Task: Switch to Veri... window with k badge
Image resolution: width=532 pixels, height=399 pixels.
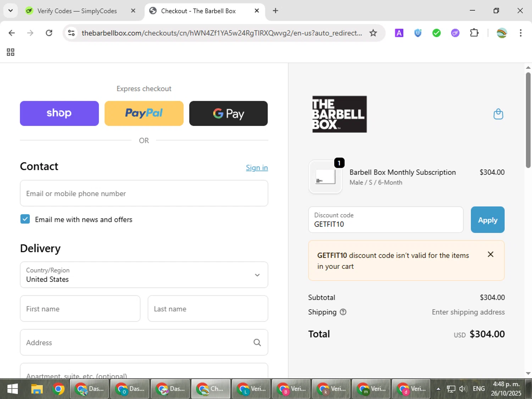Action: (x=331, y=389)
